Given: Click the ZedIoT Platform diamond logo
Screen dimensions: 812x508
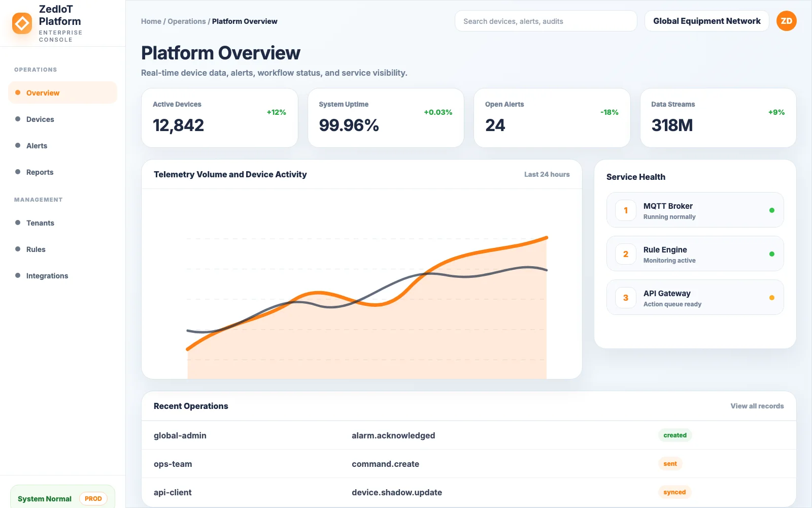Looking at the screenshot, I should (x=22, y=23).
